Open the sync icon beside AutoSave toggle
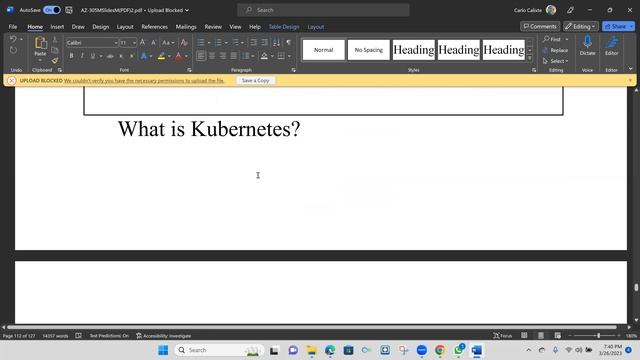 coord(69,10)
